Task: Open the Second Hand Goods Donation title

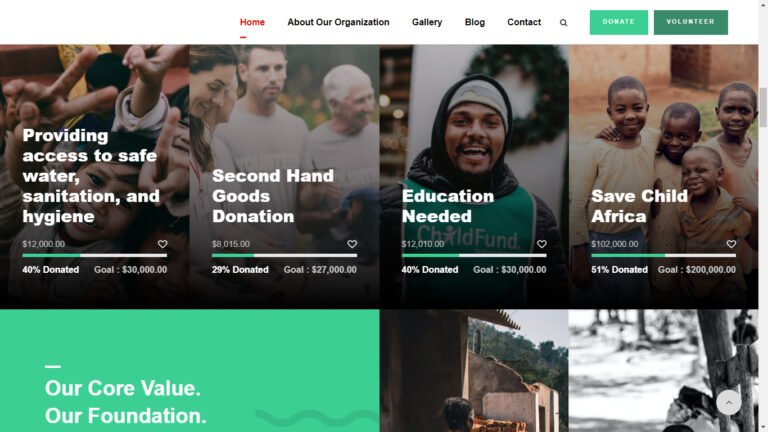Action: [x=273, y=196]
